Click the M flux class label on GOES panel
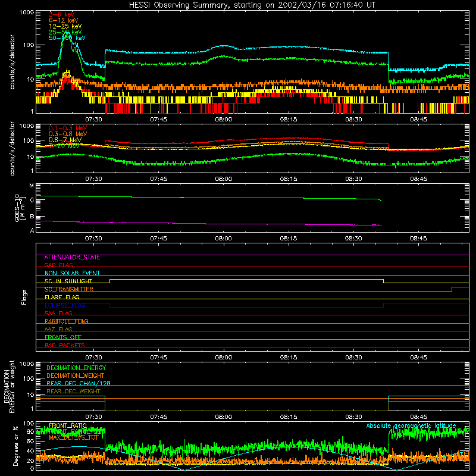 tap(32, 186)
